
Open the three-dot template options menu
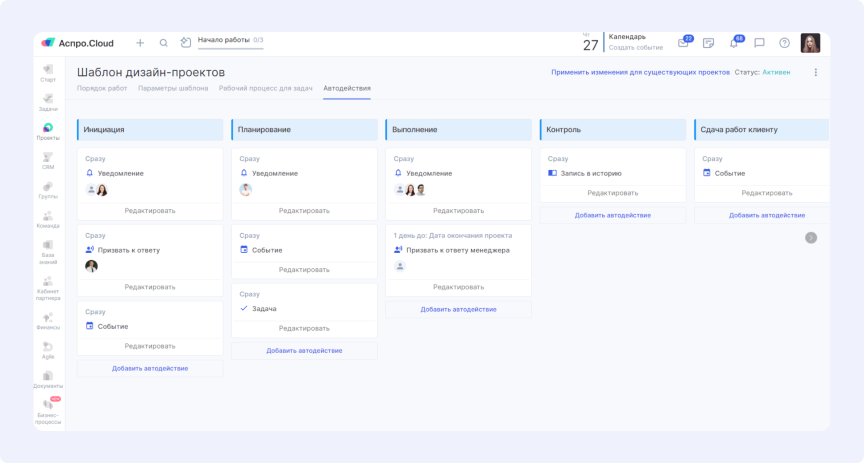(x=816, y=72)
